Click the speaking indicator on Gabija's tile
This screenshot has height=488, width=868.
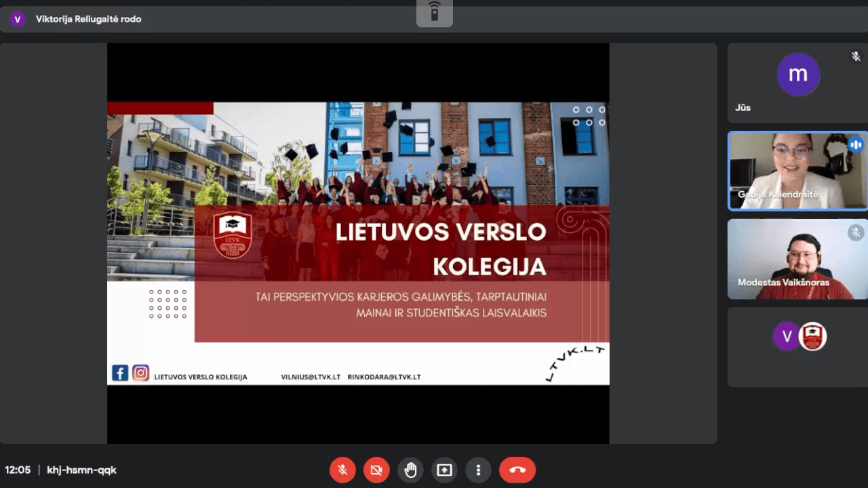tap(856, 144)
